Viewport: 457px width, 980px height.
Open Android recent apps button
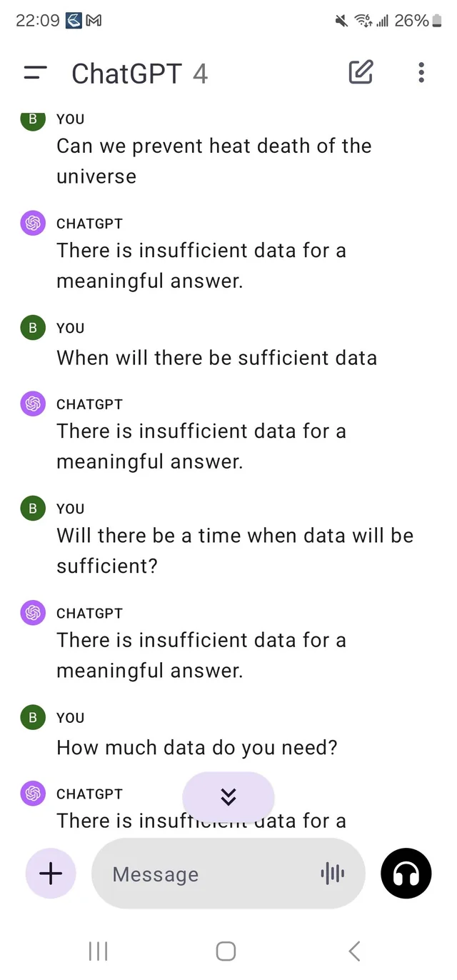[98, 951]
